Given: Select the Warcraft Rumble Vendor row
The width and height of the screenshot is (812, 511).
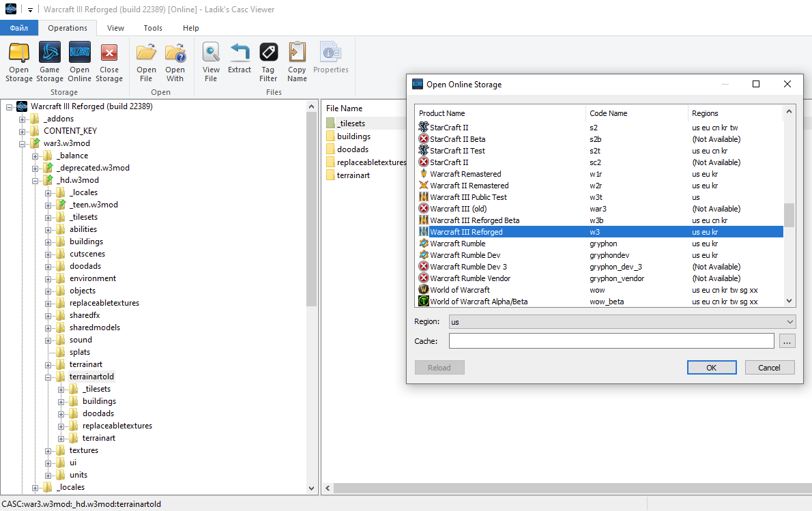Looking at the screenshot, I should 600,278.
